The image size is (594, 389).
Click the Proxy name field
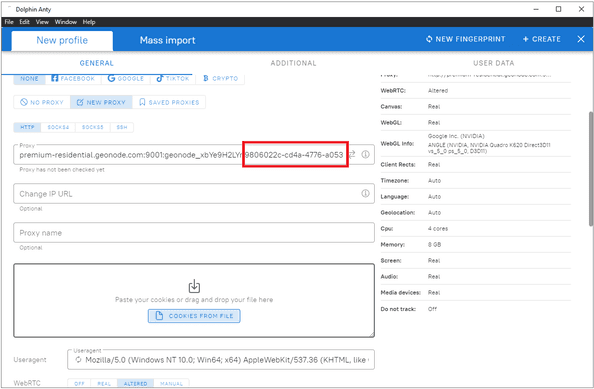[x=194, y=233]
